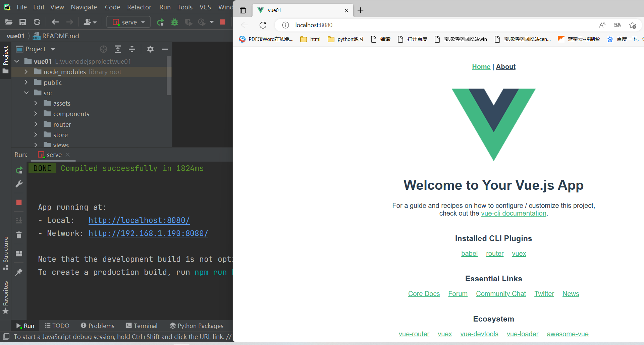This screenshot has height=345, width=644.
Task: Open the Python Packages tool window
Action: pyautogui.click(x=197, y=326)
